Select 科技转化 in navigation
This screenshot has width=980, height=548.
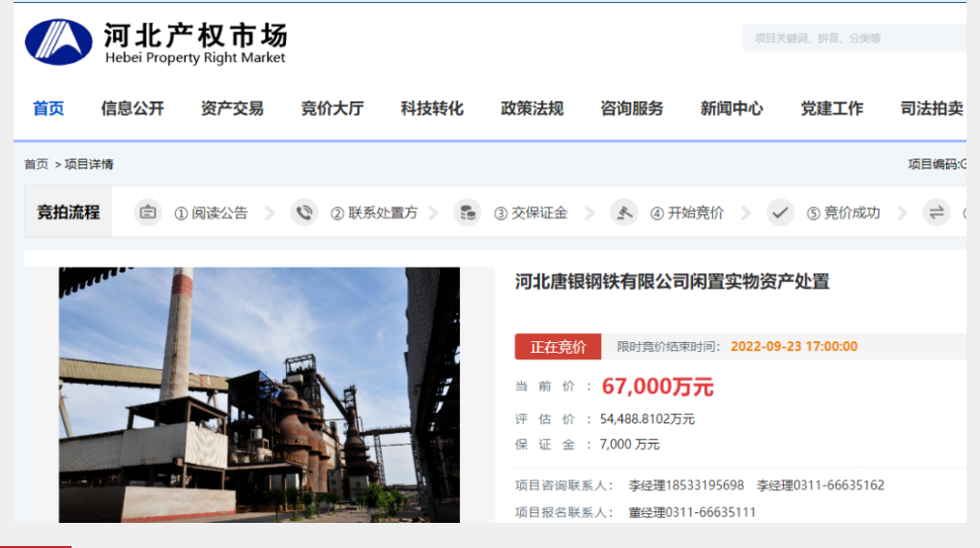pos(432,108)
